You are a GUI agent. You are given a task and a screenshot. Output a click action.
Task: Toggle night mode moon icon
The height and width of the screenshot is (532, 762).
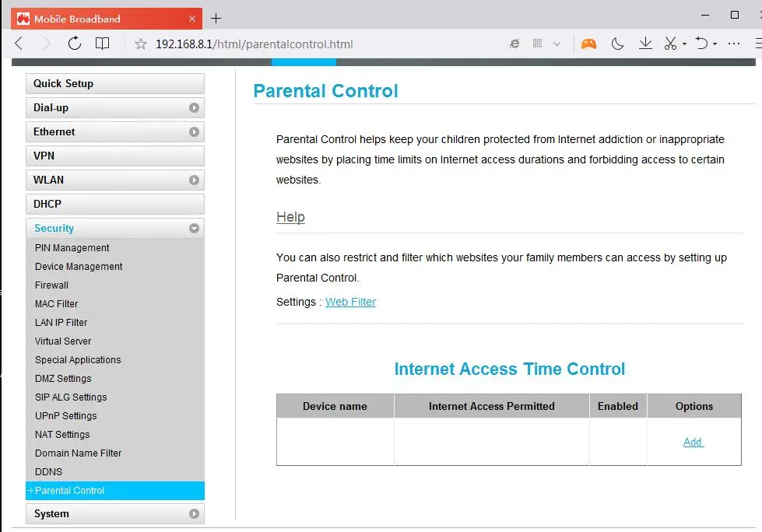[617, 44]
